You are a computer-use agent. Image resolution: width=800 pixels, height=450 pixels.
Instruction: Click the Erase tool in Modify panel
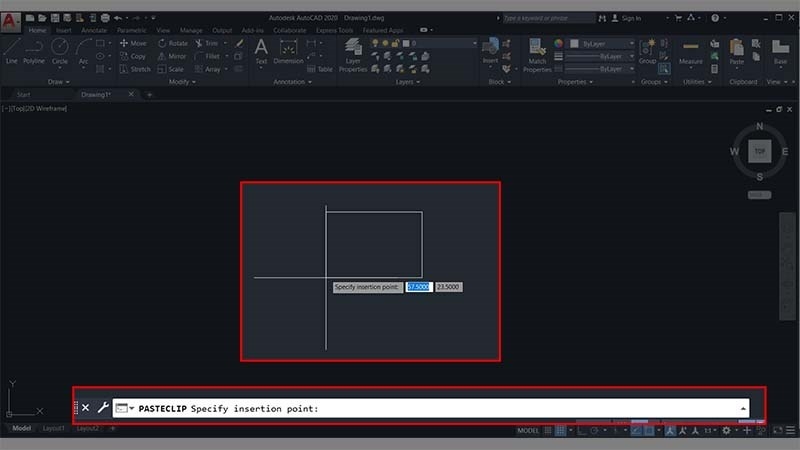tap(239, 43)
